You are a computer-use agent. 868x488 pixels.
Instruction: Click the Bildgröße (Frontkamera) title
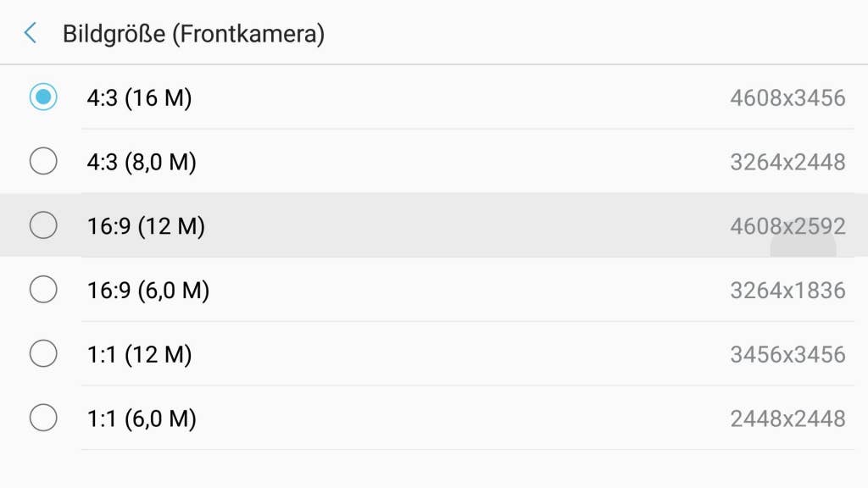coord(193,34)
